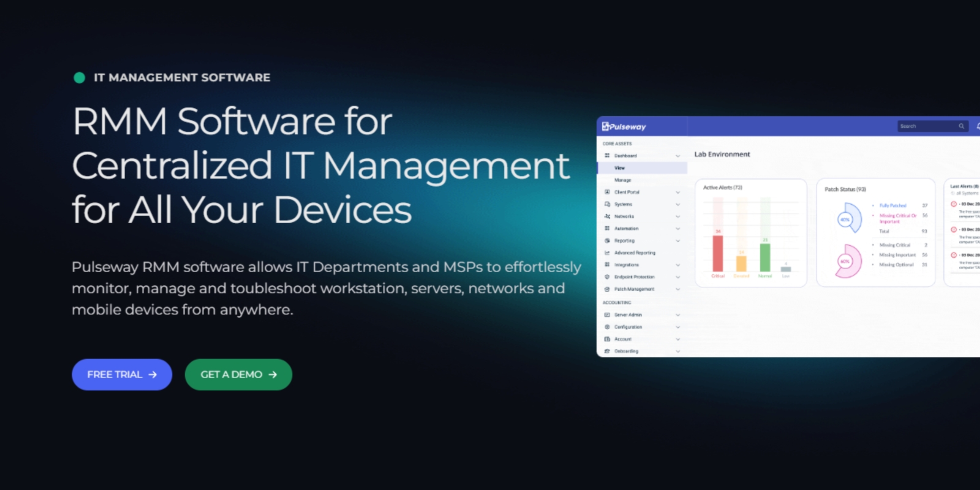
Task: Click the blue 40% patch donut chart
Action: pos(849,219)
